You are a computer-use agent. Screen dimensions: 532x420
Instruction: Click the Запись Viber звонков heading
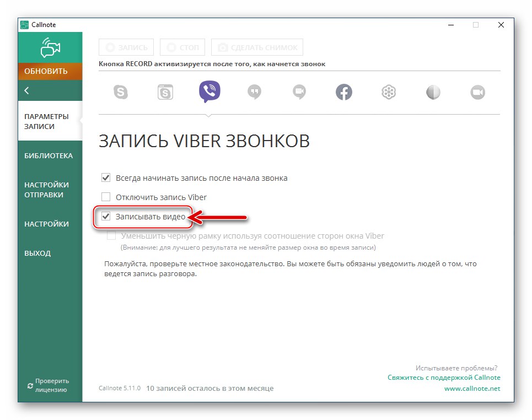pyautogui.click(x=204, y=141)
